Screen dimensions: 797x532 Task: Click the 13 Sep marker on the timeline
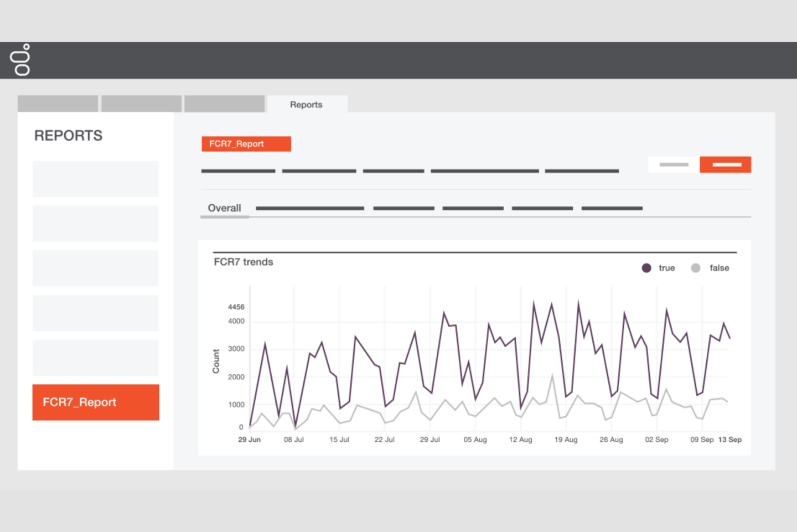click(731, 440)
